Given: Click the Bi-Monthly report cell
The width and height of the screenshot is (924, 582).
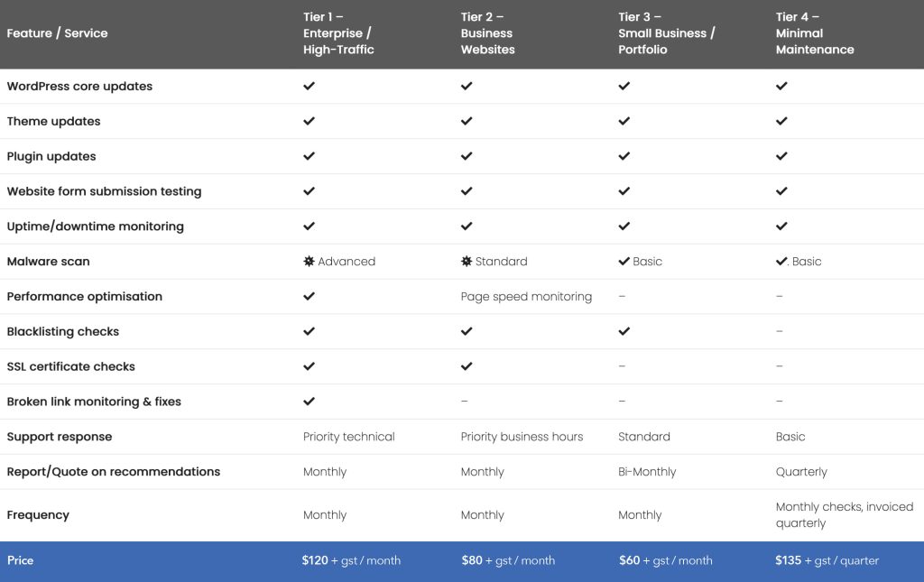Looking at the screenshot, I should [647, 472].
